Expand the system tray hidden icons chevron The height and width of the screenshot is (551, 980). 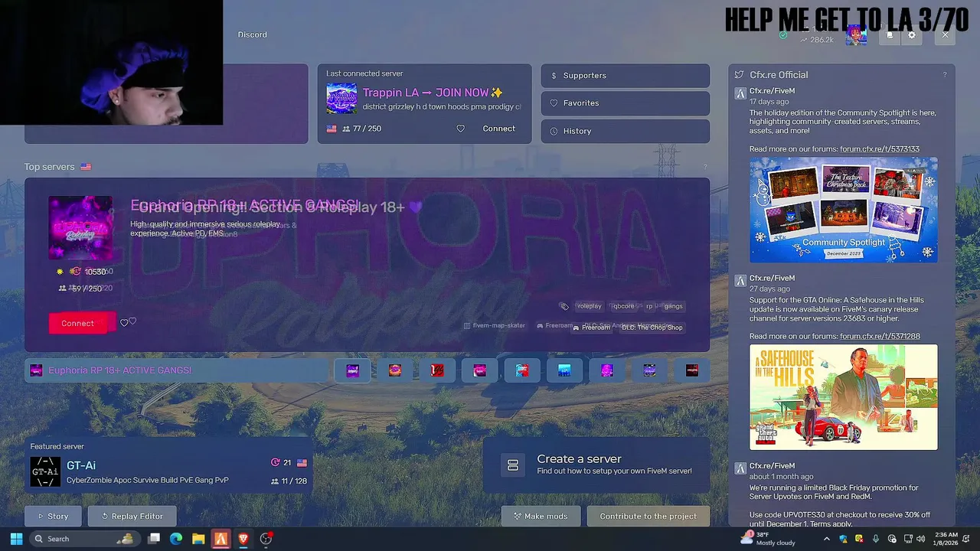[x=826, y=539]
